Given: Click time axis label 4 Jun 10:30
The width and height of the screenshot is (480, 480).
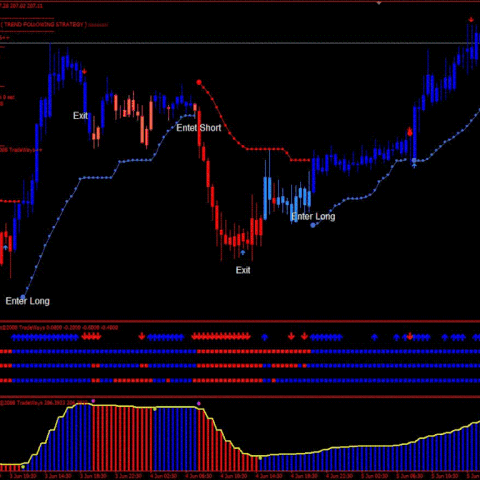Looking at the screenshot, I should coord(234,476).
